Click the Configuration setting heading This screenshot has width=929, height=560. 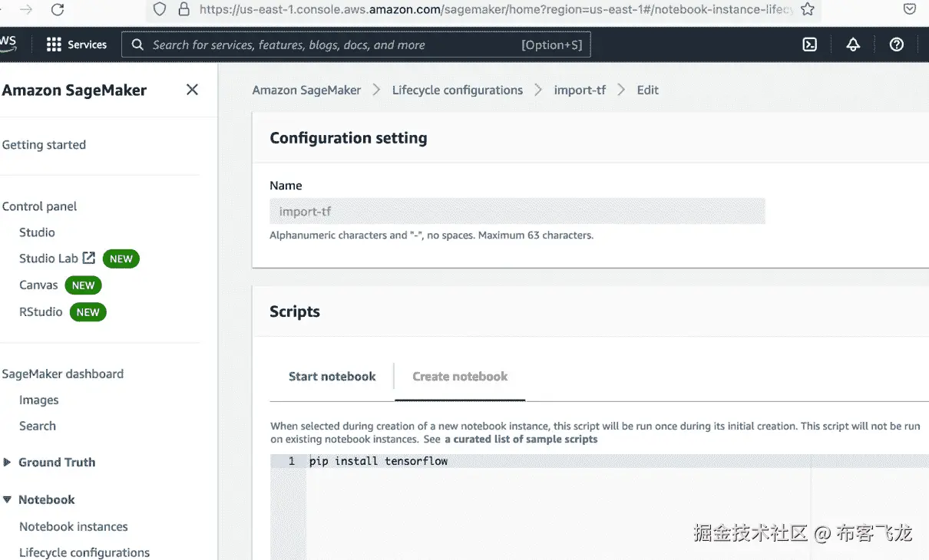pyautogui.click(x=349, y=138)
